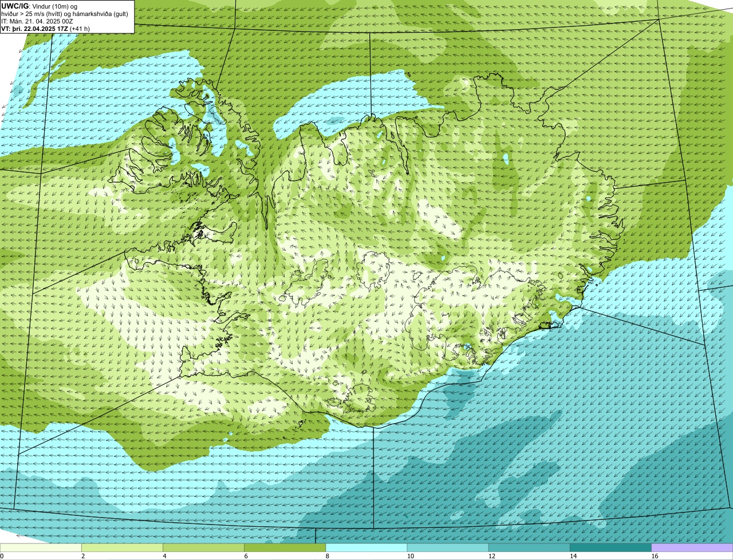Click the 'IT: Mán. 21. 04. 2025 00Z' line
Viewport: 733px width, 560px height.
37,21
